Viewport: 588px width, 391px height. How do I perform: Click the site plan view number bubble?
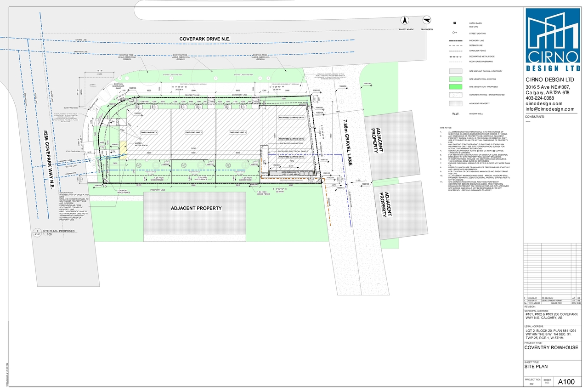[36, 232]
